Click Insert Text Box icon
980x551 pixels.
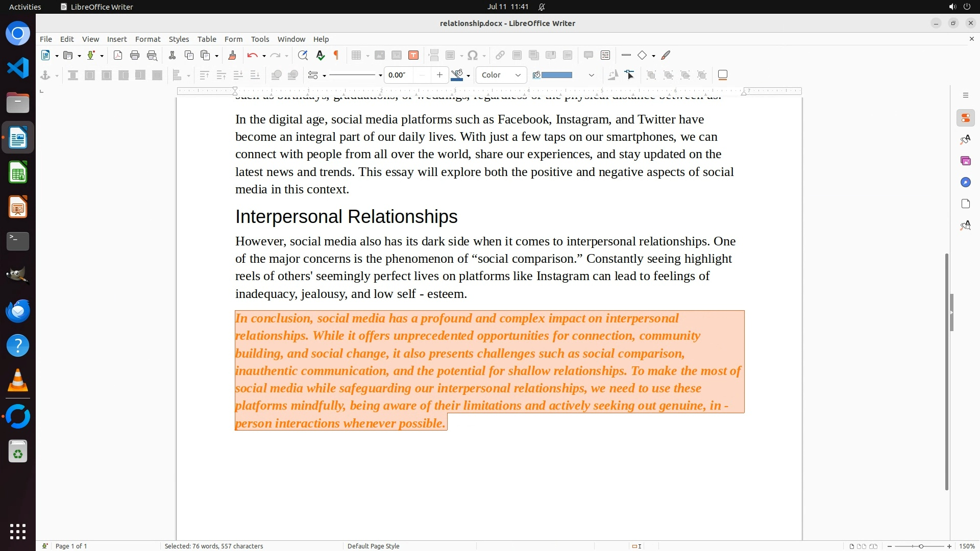point(413,55)
